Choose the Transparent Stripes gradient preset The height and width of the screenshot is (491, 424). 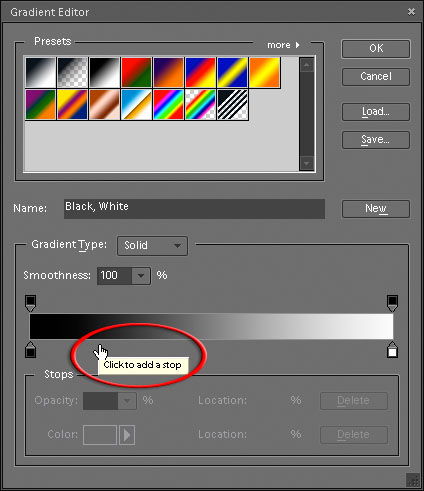[232, 104]
